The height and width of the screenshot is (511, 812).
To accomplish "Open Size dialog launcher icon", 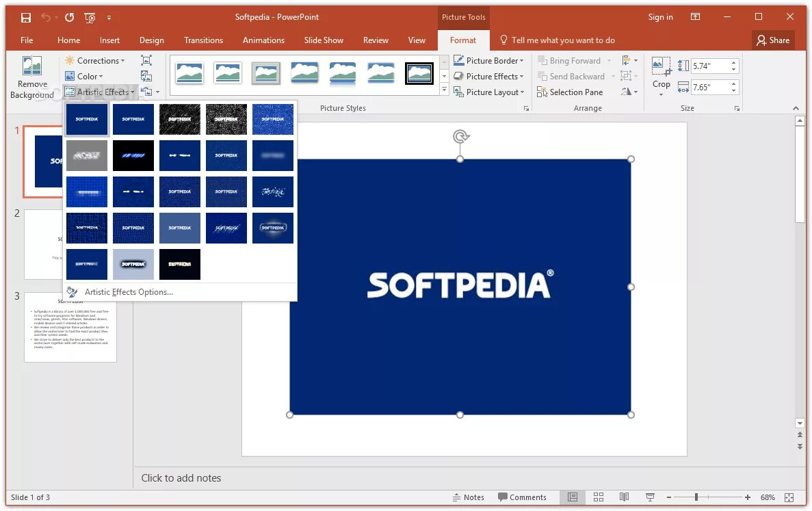I will click(x=736, y=109).
